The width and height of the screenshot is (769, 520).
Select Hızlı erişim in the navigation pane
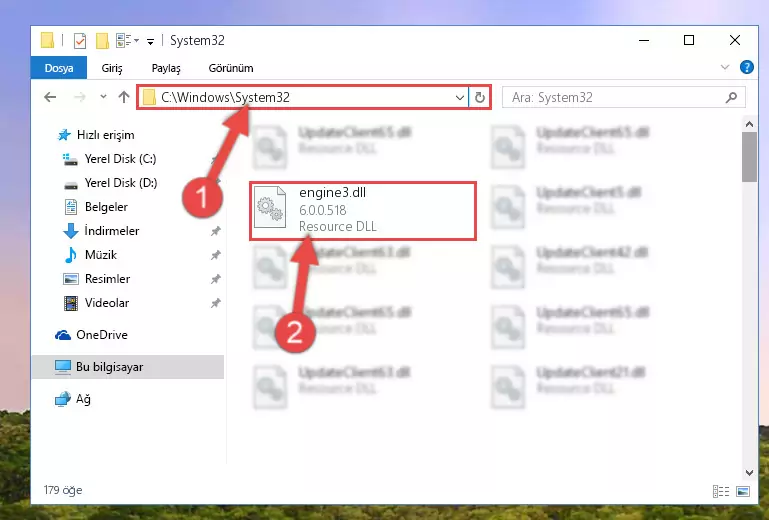pyautogui.click(x=105, y=135)
